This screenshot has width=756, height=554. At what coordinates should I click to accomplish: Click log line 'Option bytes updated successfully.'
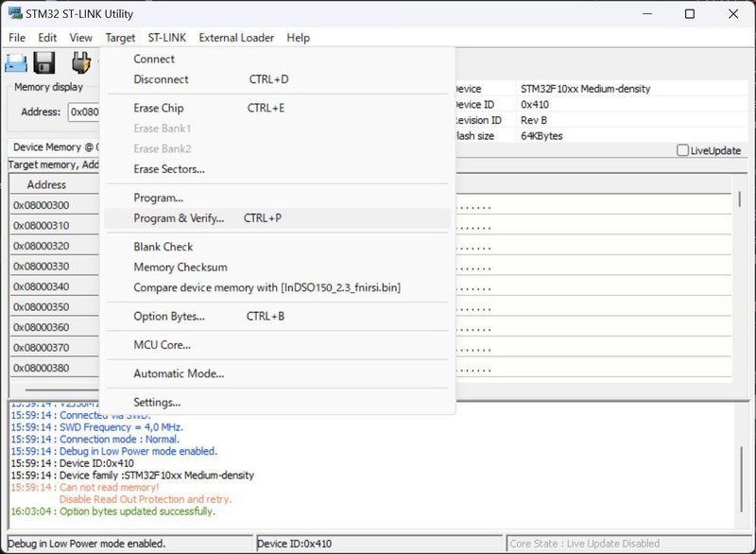point(112,511)
